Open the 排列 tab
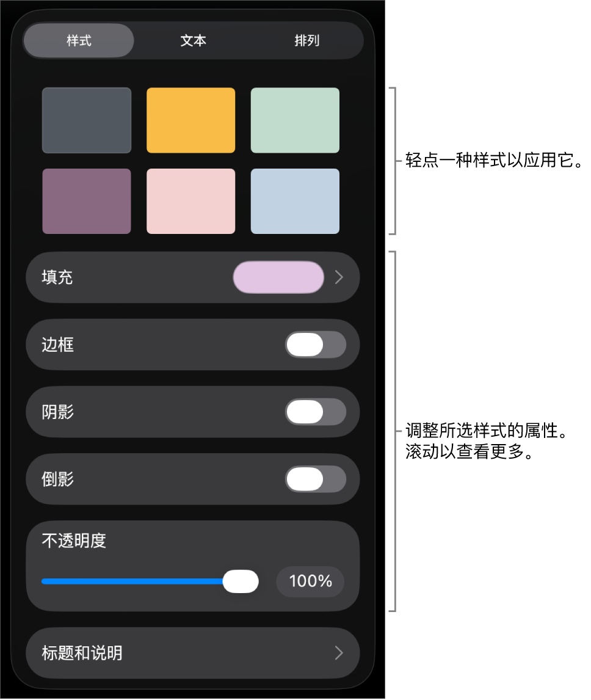 306,41
